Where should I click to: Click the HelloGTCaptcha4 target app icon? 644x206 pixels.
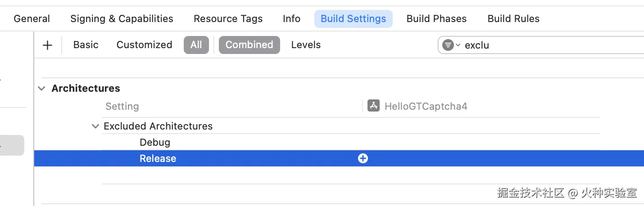(x=373, y=106)
